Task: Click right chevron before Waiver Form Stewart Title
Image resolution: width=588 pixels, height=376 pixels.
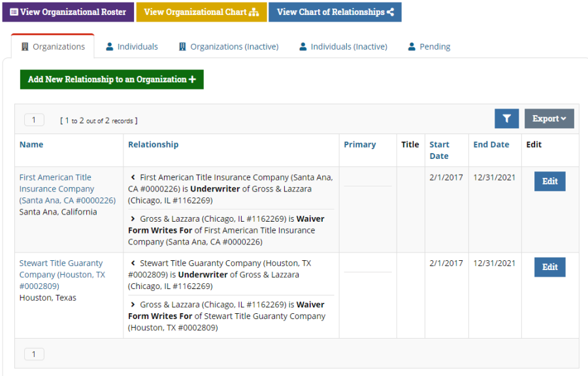Action: coord(133,305)
